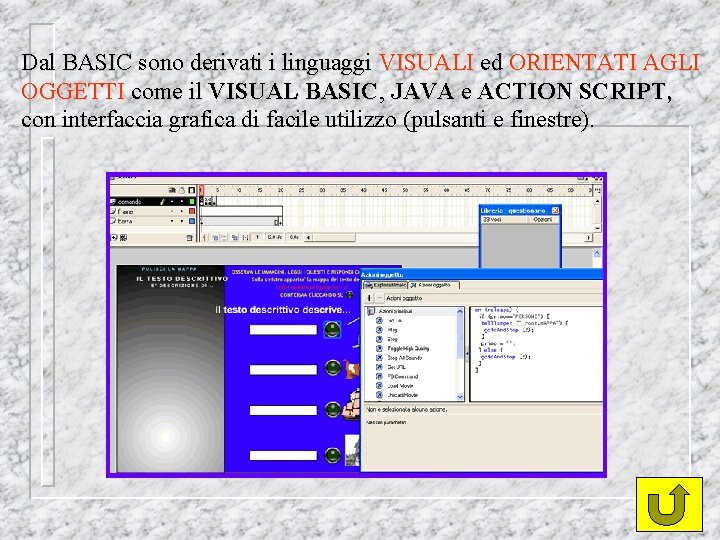
Task: Click the '} else {' script line
Action: pos(490,349)
